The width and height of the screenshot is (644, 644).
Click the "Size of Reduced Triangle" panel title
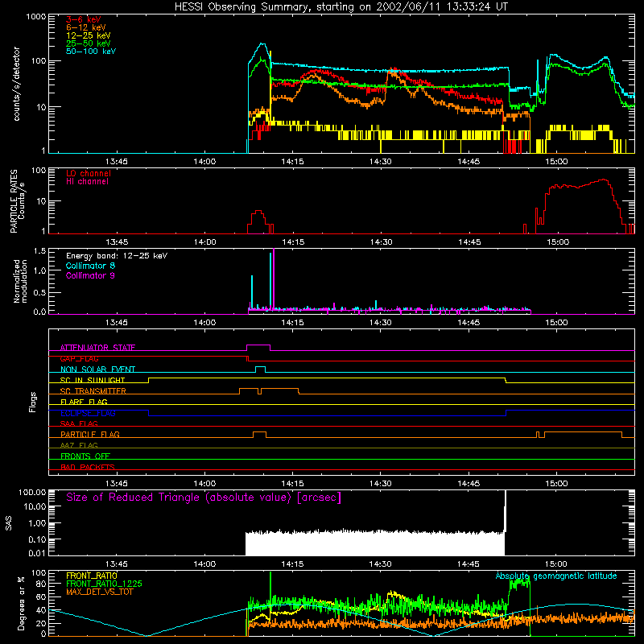204,497
